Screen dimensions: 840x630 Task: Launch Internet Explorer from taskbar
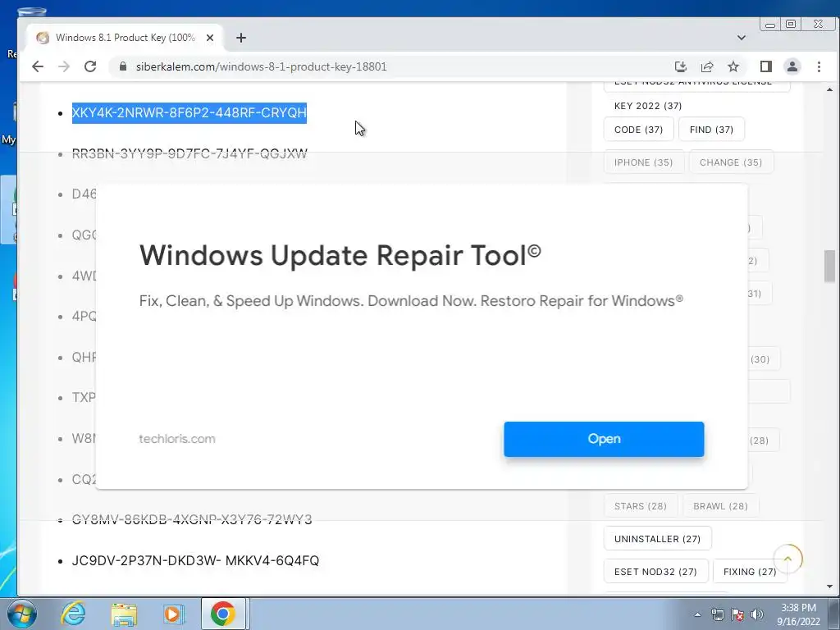(73, 614)
